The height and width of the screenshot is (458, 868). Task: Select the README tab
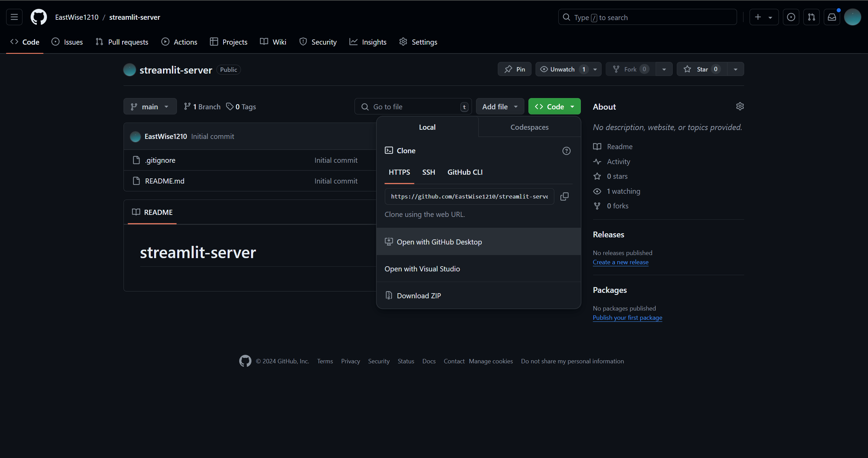(x=152, y=212)
